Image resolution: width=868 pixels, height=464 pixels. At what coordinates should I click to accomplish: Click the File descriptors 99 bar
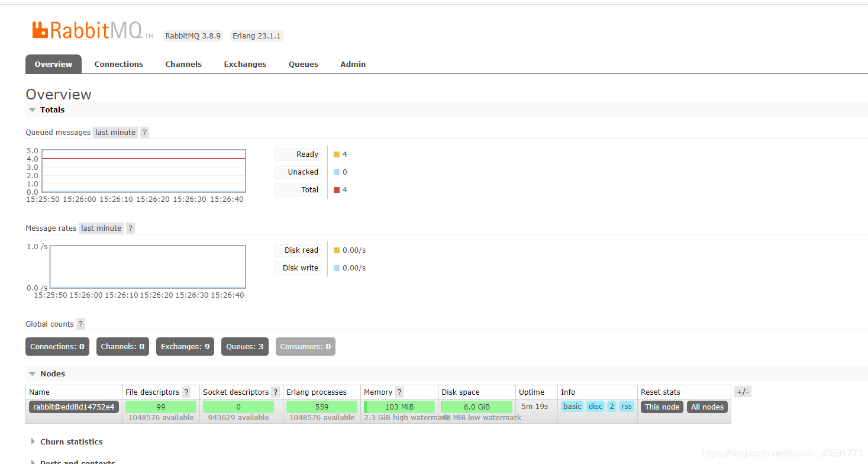[161, 407]
